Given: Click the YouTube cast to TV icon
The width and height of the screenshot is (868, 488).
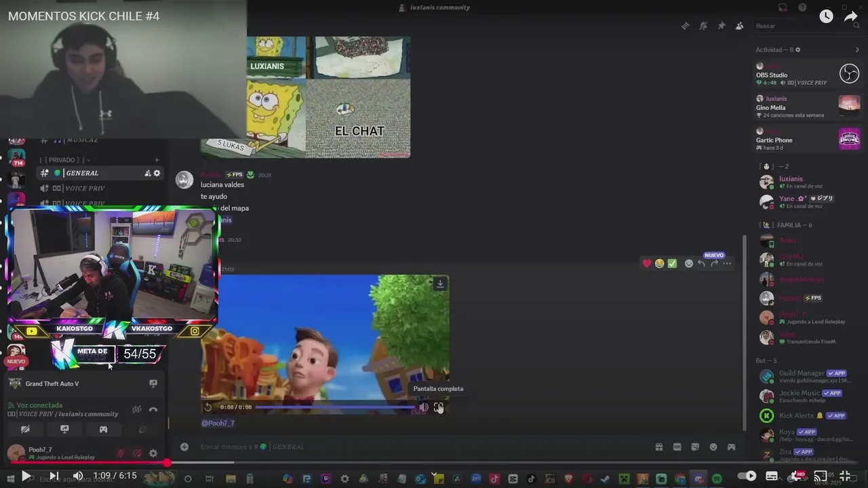Looking at the screenshot, I should [x=821, y=476].
